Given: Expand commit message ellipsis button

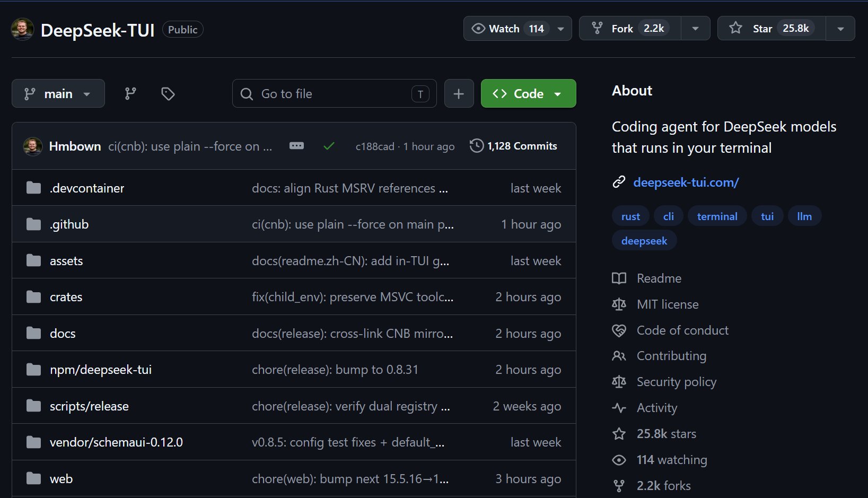Looking at the screenshot, I should tap(296, 146).
